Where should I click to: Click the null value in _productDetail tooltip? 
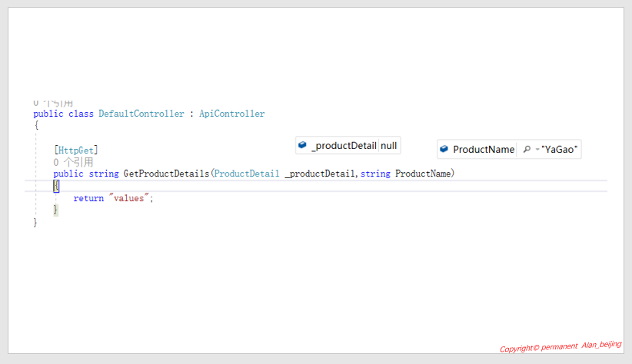coord(388,145)
